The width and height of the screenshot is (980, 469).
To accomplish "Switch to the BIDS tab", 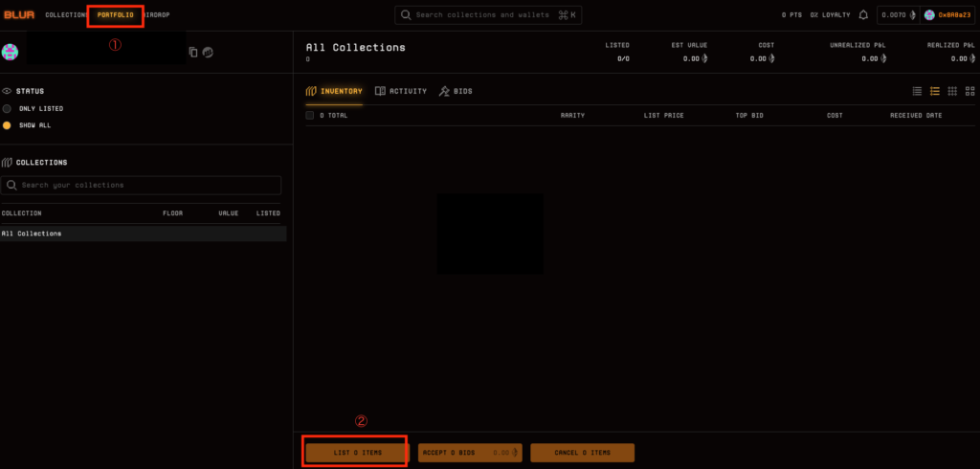I will tap(456, 91).
